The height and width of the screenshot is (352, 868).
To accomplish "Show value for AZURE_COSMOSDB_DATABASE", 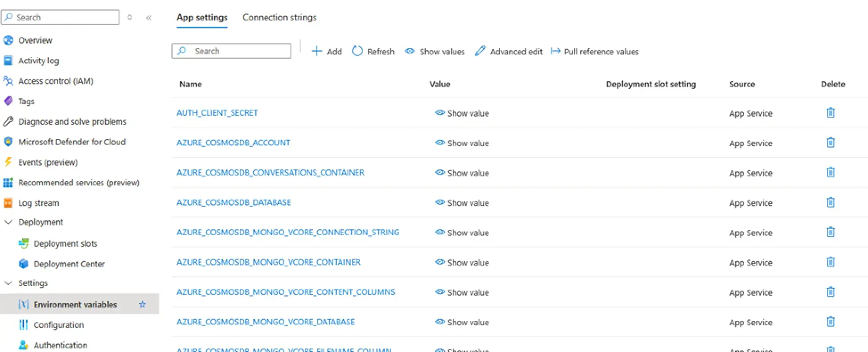I will tap(462, 203).
